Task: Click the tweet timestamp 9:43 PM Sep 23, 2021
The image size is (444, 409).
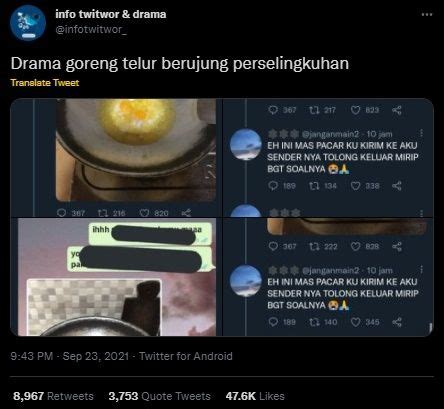Action: pyautogui.click(x=69, y=356)
